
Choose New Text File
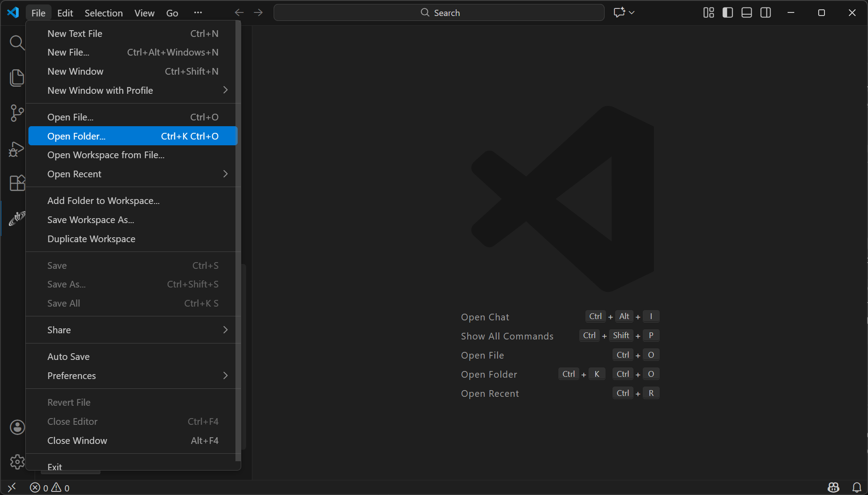point(133,34)
